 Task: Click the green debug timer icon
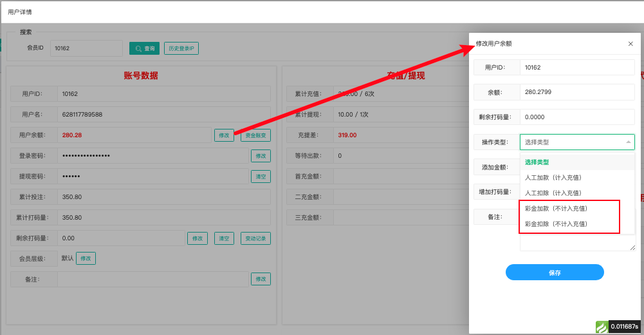[602, 327]
